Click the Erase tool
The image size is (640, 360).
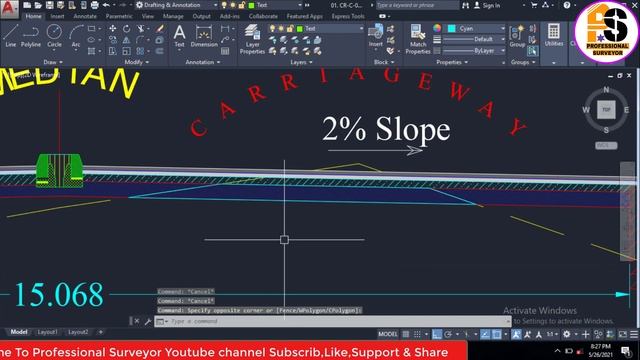click(x=160, y=29)
